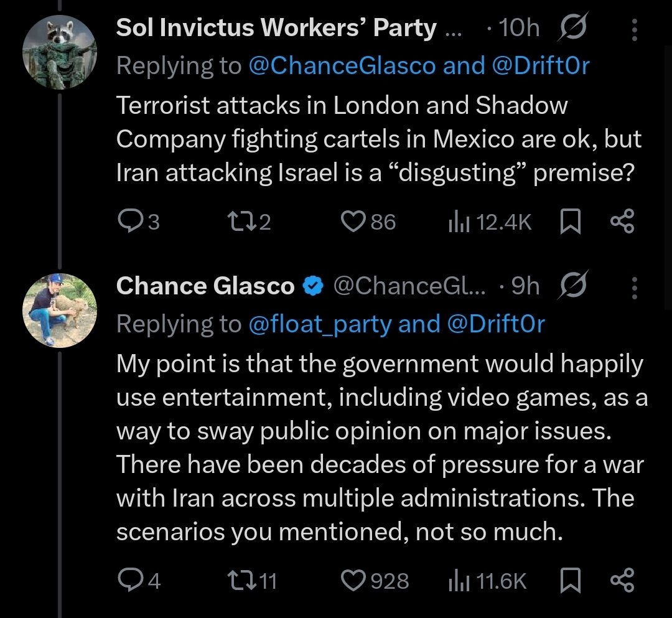This screenshot has height=618, width=672.
Task: Open the raccoon profile avatar
Action: 60,52
